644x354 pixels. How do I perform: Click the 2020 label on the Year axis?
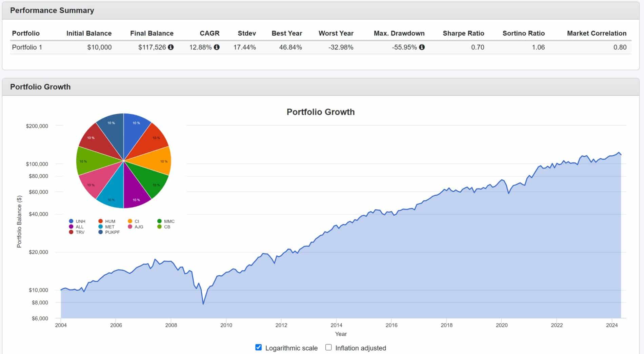point(502,325)
